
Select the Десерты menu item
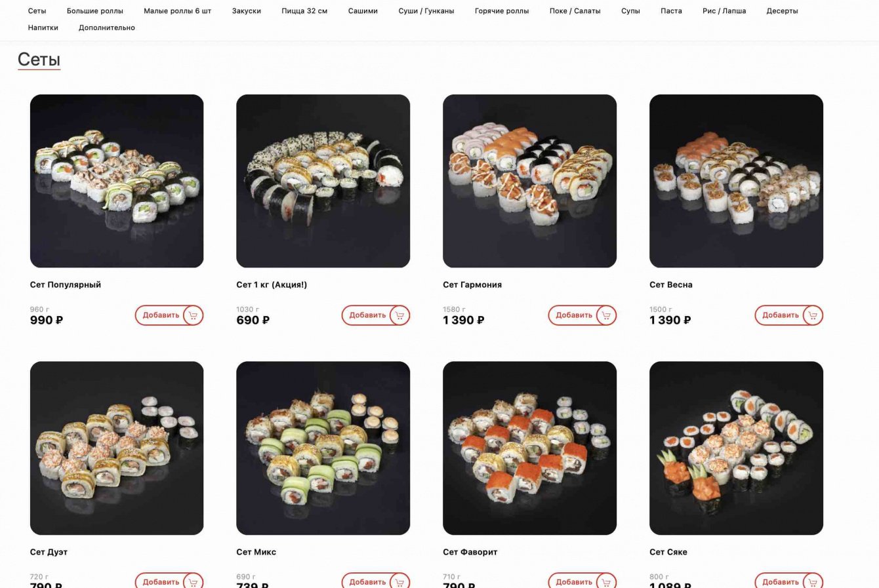[x=782, y=11]
